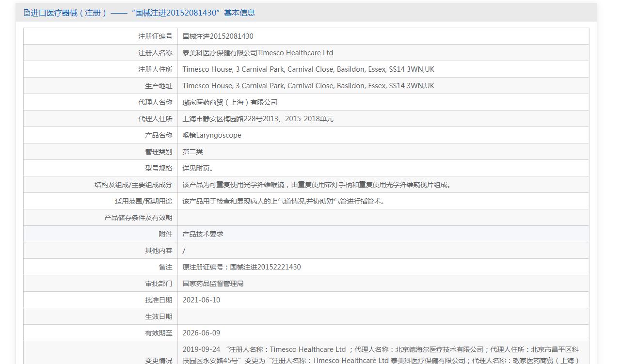
Task: Select the Timesco House address in 生产地址 row
Action: click(308, 86)
